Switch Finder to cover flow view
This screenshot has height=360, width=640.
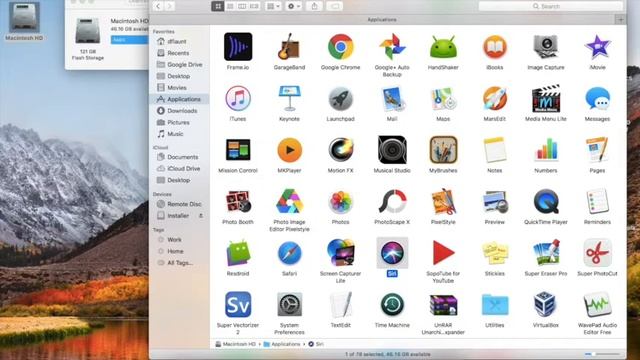(254, 6)
